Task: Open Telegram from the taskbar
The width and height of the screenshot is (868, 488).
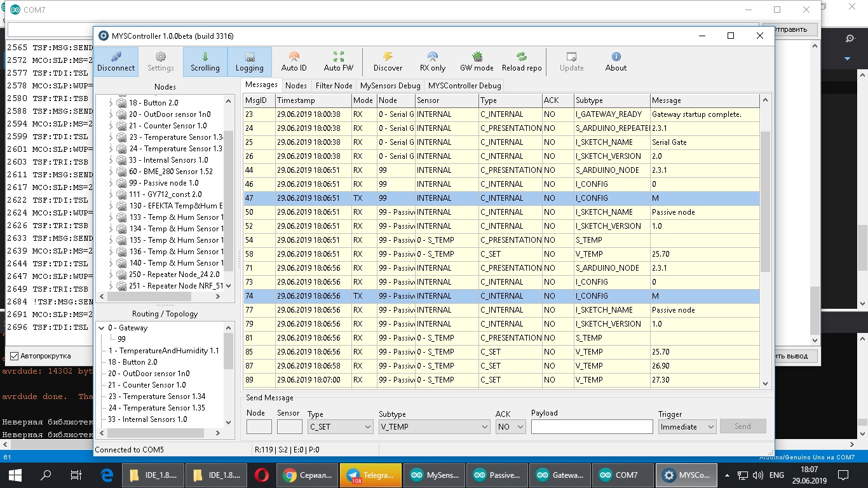Action: [x=371, y=475]
